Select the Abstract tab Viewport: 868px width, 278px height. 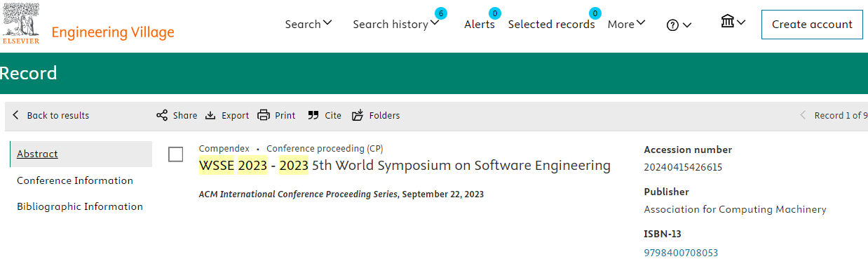(37, 154)
